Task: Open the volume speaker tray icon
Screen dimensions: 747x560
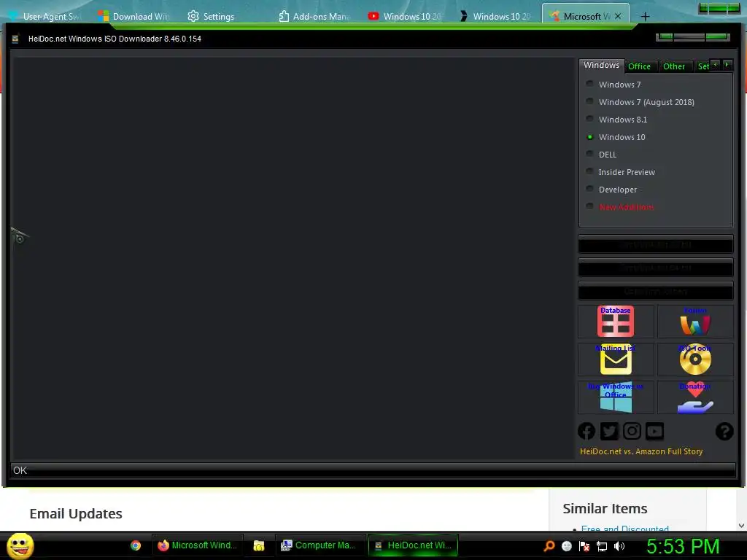Action: (619, 546)
